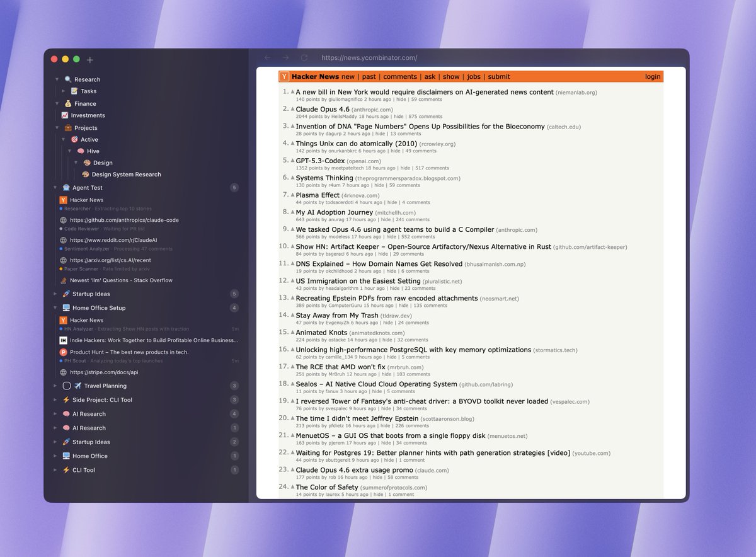Open story 'Stay Away from My Trash'
The width and height of the screenshot is (756, 557).
pyautogui.click(x=337, y=316)
